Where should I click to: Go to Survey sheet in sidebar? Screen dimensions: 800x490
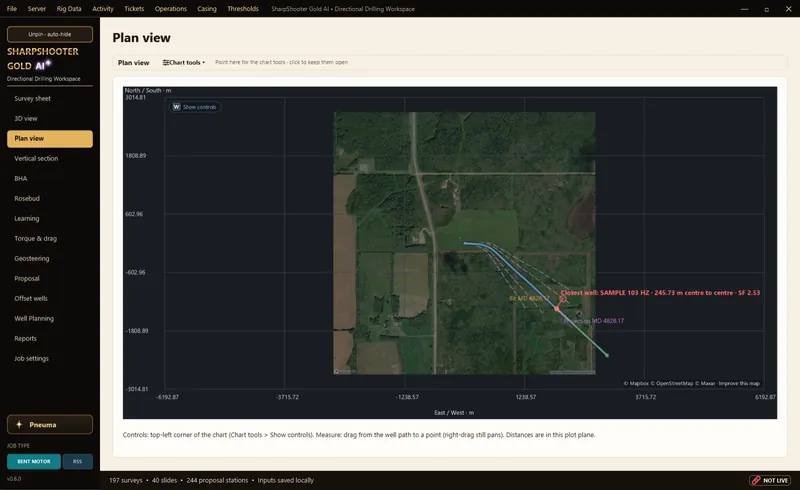click(x=50, y=99)
